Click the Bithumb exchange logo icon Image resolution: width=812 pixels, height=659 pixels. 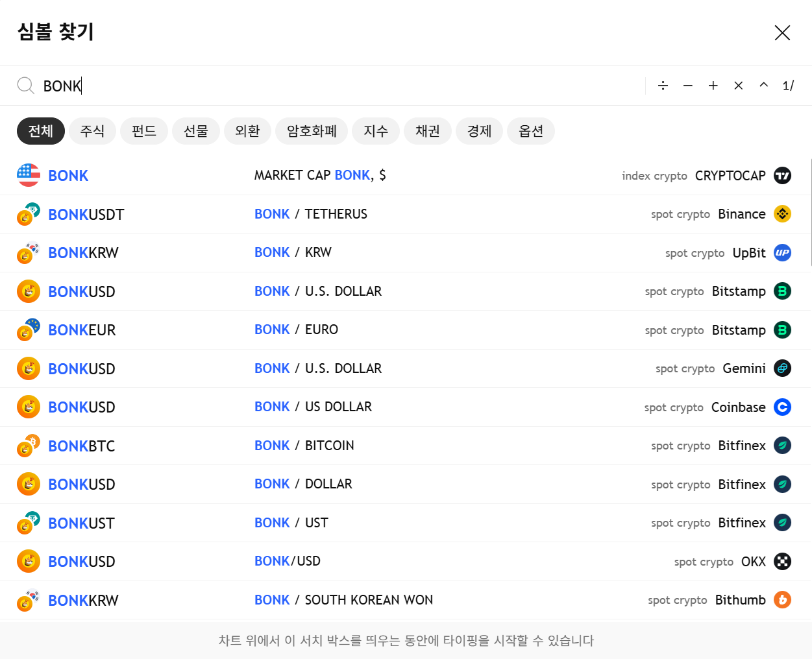tap(783, 600)
